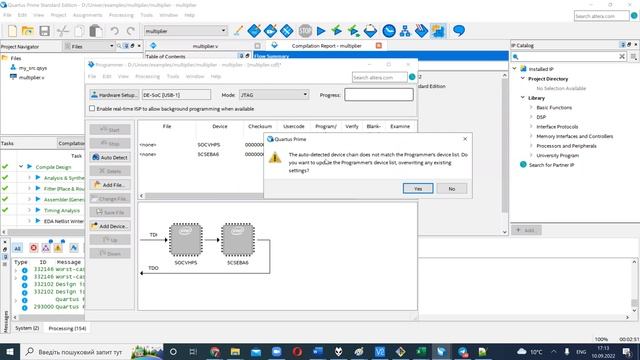Expand Basic Functions in IP Catalog

click(x=531, y=107)
